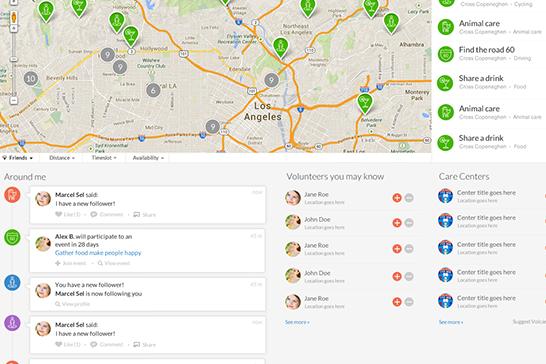This screenshot has height=364, width=546.
Task: Open the Friends filter dropdown
Action: click(x=17, y=158)
